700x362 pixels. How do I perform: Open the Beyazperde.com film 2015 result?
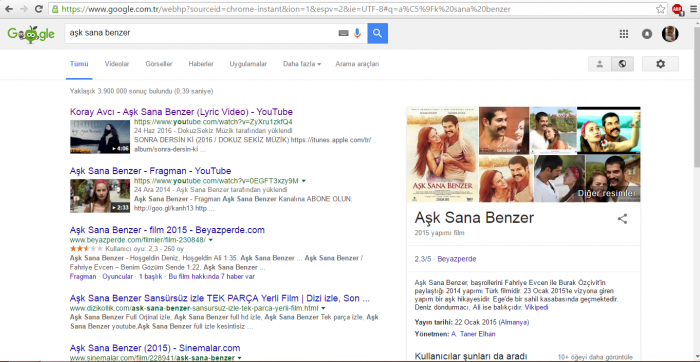tap(167, 230)
